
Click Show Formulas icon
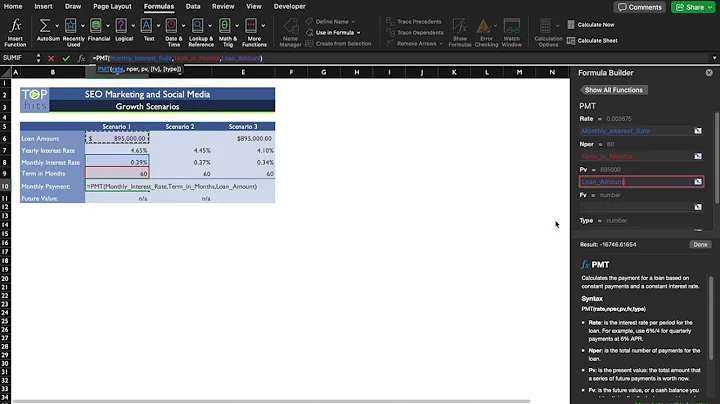click(459, 26)
